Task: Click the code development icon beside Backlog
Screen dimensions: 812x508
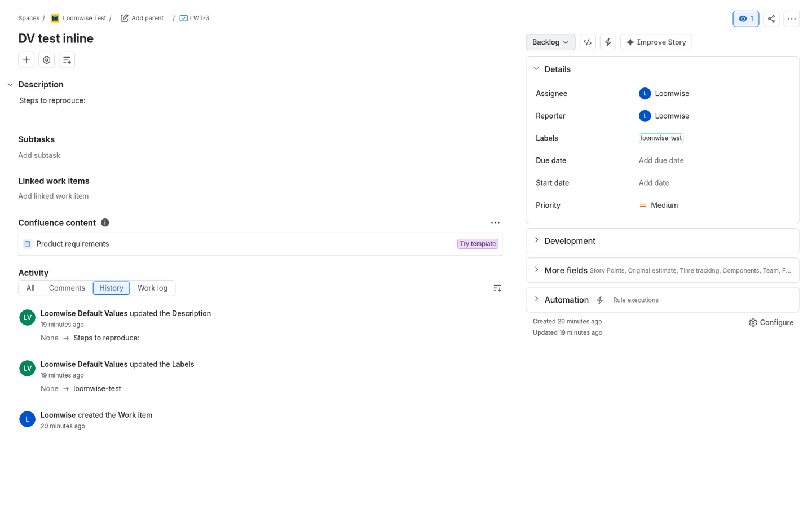Action: (588, 42)
